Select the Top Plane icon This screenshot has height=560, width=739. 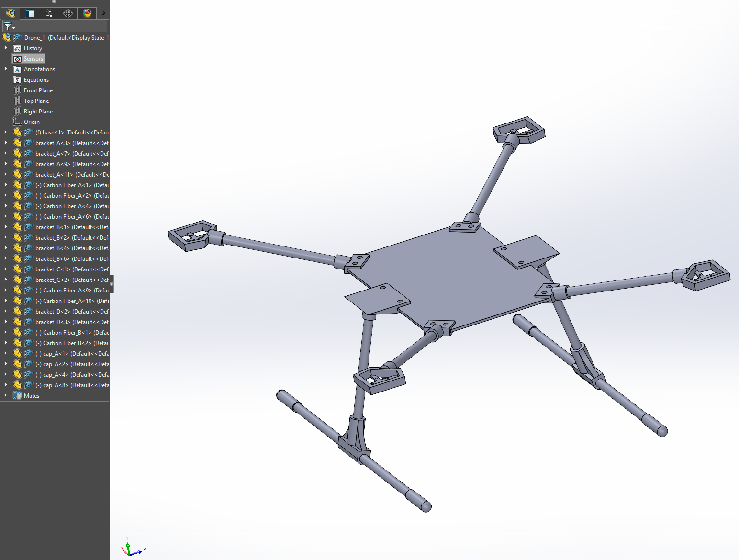coord(17,101)
